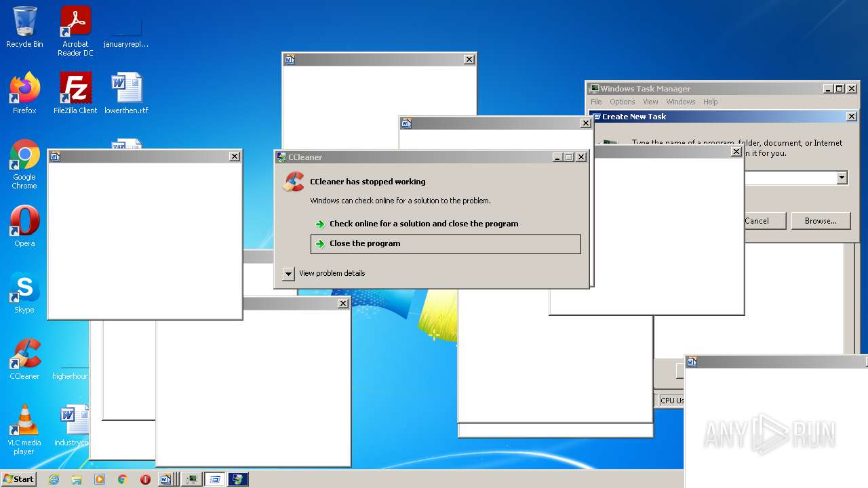
Task: Open the Recycle Bin desktop icon
Action: [24, 27]
